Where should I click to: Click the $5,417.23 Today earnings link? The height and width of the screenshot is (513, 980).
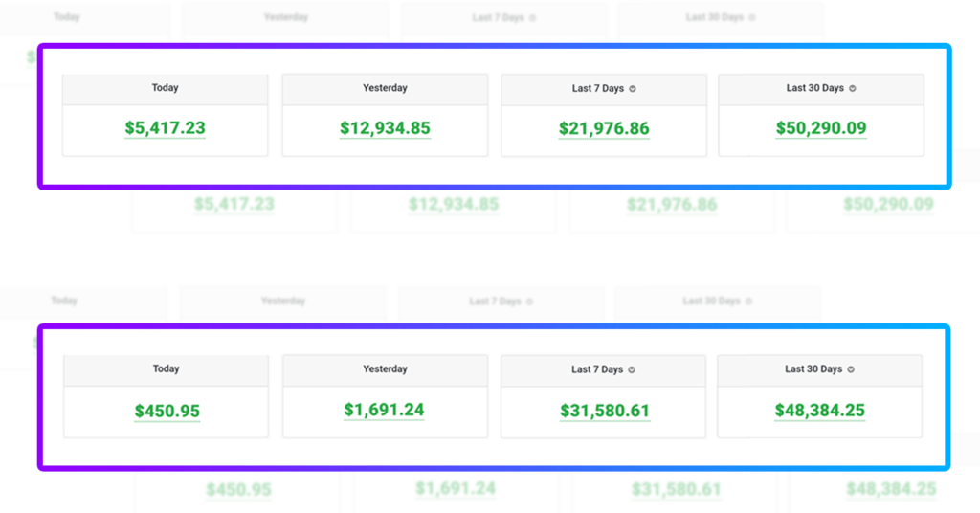165,128
